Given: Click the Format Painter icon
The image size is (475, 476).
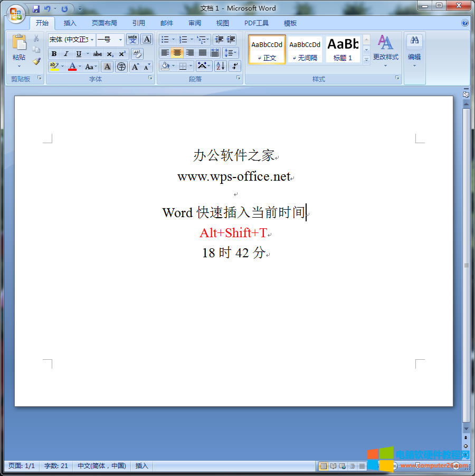Looking at the screenshot, I should [x=36, y=62].
